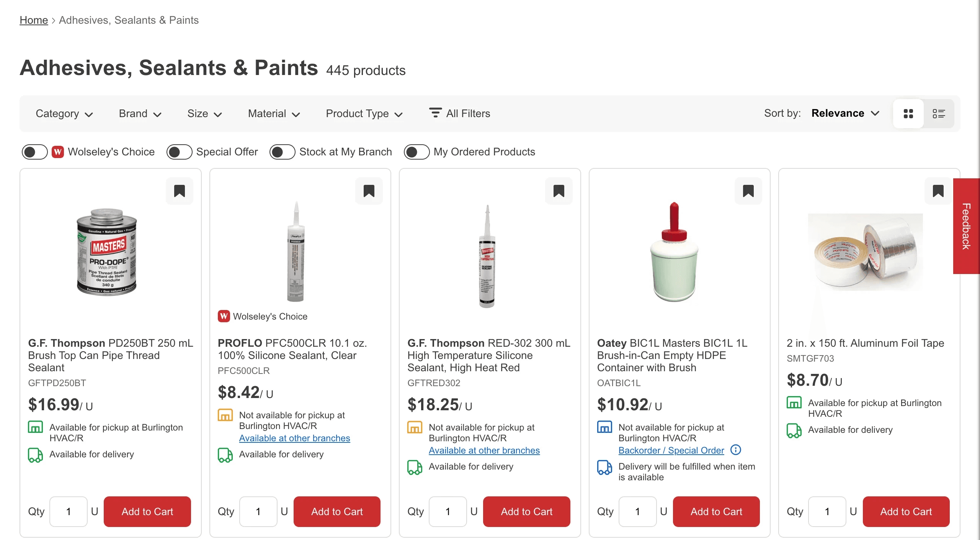Expand the Category filter dropdown
Viewport: 980px width, 540px height.
pos(64,114)
